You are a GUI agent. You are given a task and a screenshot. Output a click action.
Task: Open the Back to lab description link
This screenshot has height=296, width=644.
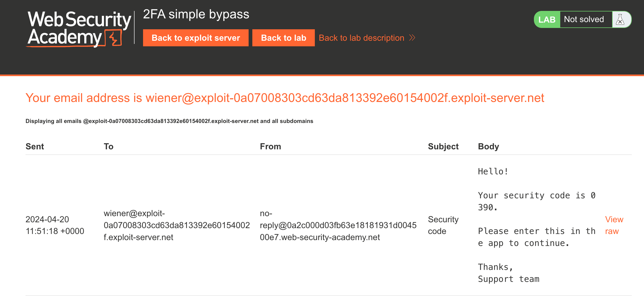[x=361, y=38]
